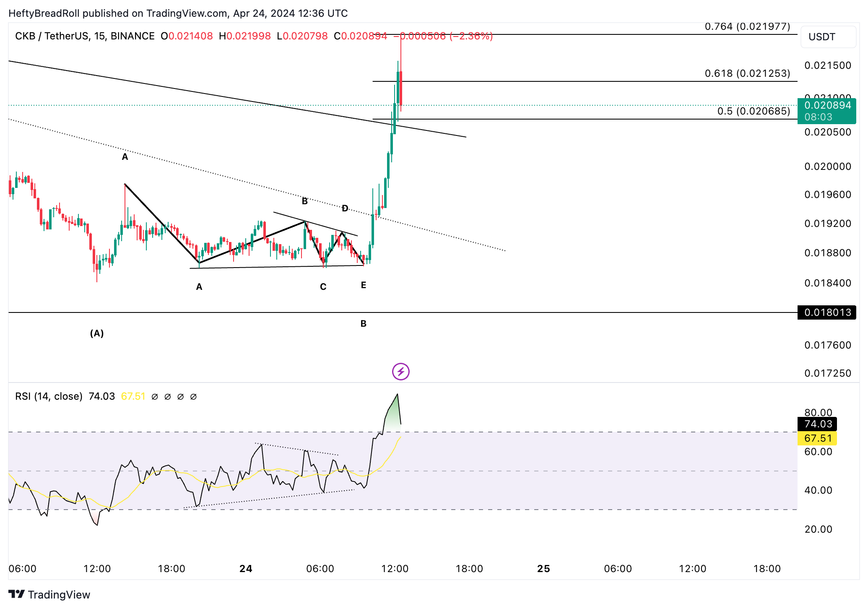Click the RSI 20.00 axis label

[x=818, y=529]
